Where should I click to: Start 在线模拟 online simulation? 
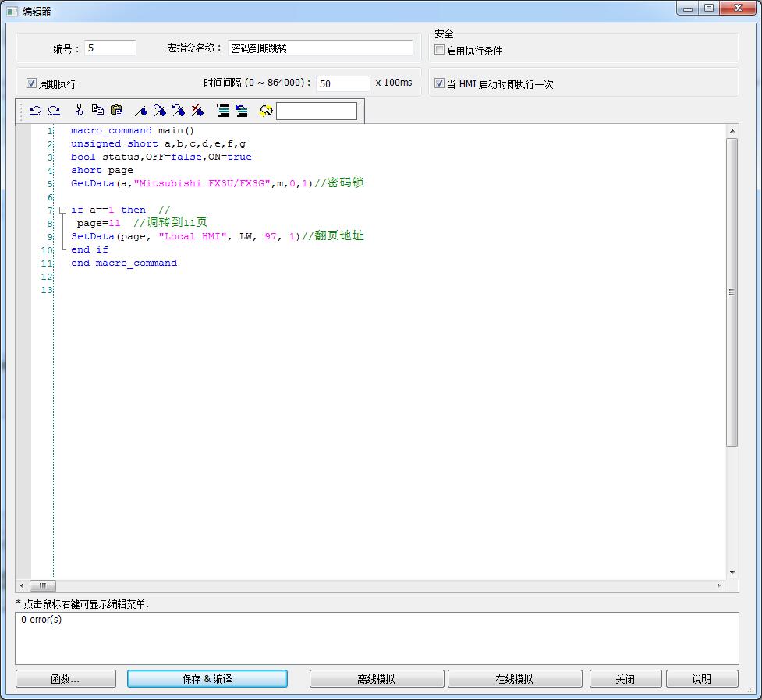[x=515, y=679]
